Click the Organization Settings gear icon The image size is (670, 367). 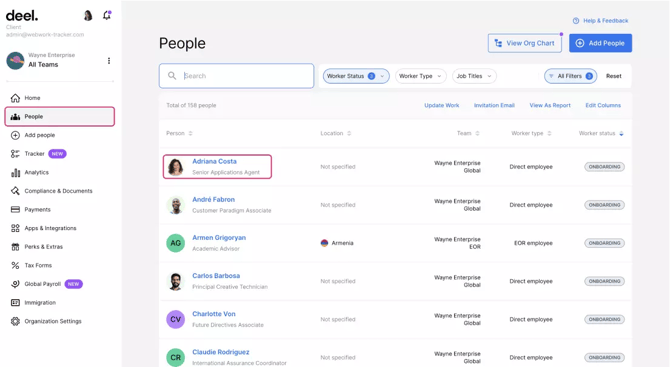point(15,321)
